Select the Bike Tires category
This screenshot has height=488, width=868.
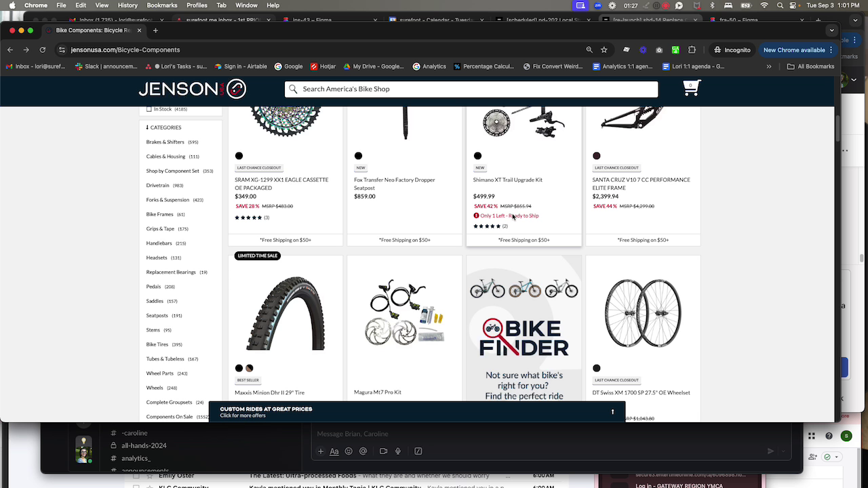point(157,344)
